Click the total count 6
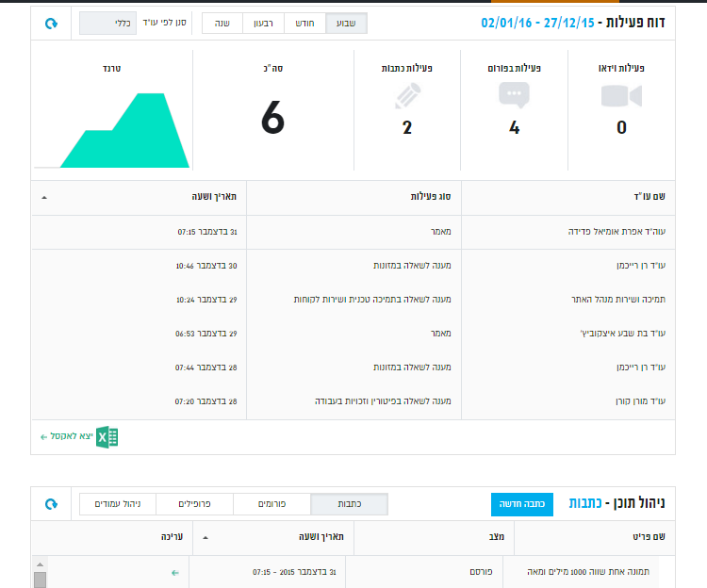The width and height of the screenshot is (707, 588). coord(272,118)
